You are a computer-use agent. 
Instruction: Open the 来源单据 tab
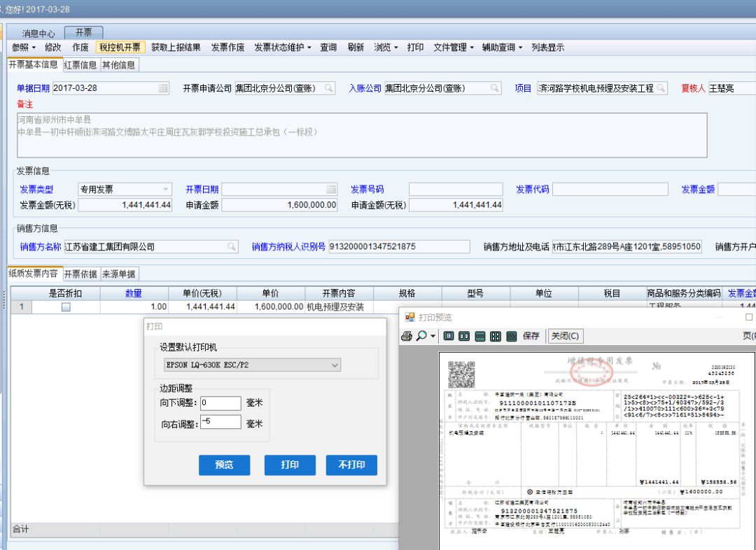118,274
